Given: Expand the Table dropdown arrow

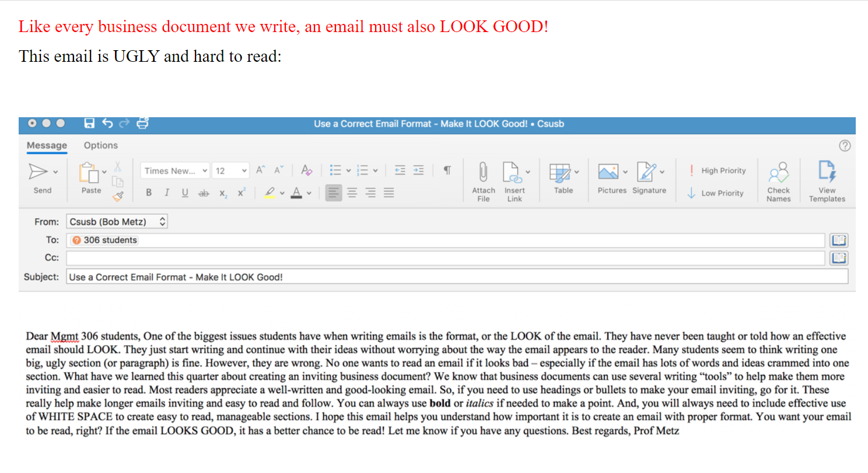Looking at the screenshot, I should pos(577,172).
